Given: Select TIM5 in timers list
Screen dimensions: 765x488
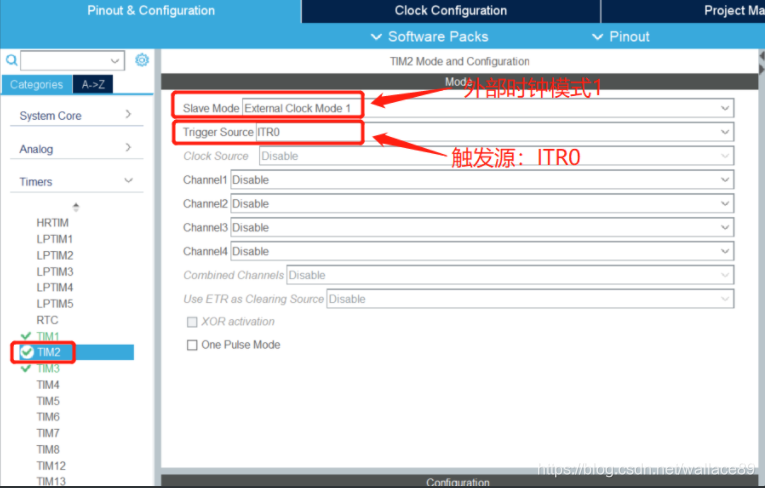Looking at the screenshot, I should [48, 401].
